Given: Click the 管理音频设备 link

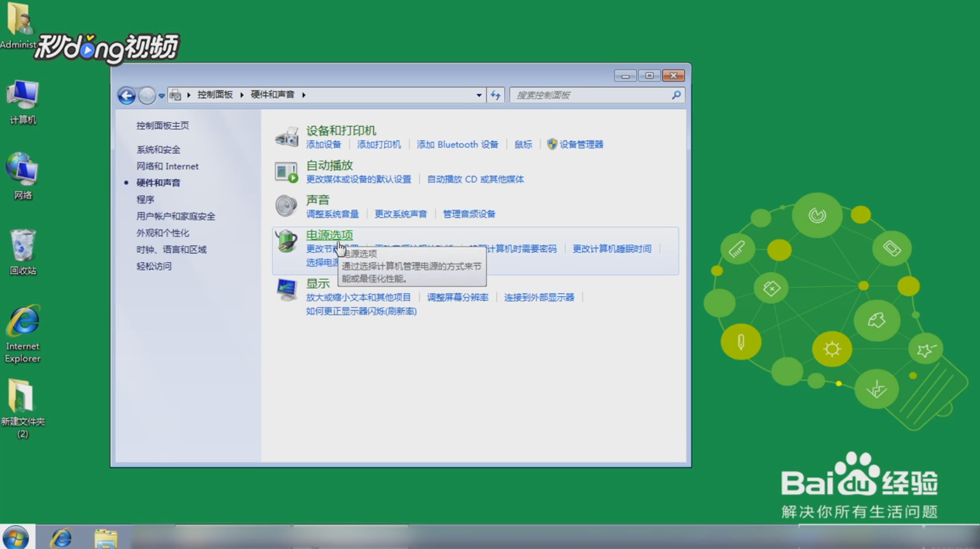Looking at the screenshot, I should click(469, 214).
